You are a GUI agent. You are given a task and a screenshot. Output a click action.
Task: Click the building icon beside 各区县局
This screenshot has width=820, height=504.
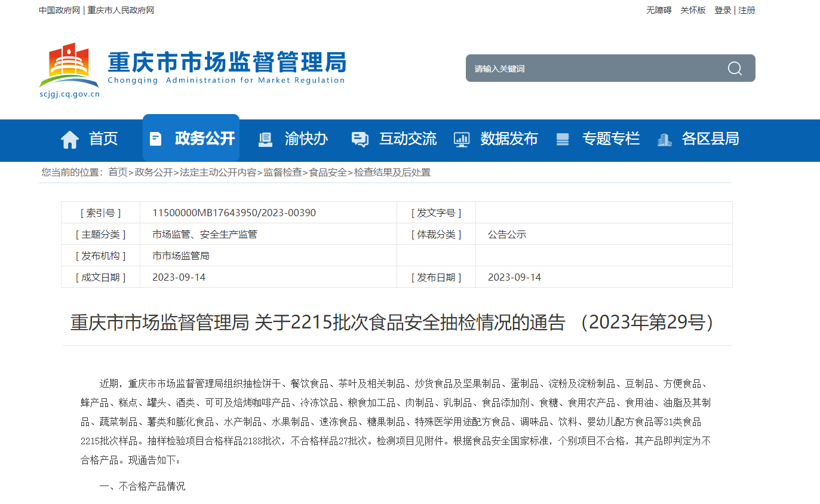664,139
